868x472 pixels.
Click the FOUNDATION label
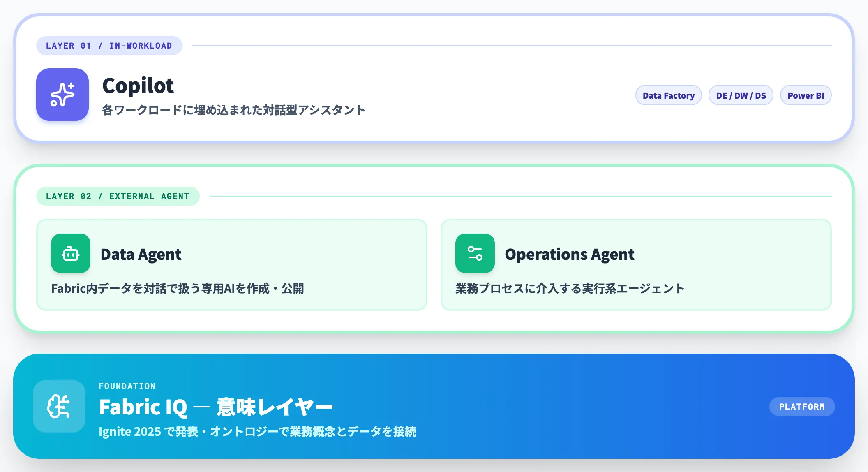[x=127, y=386]
